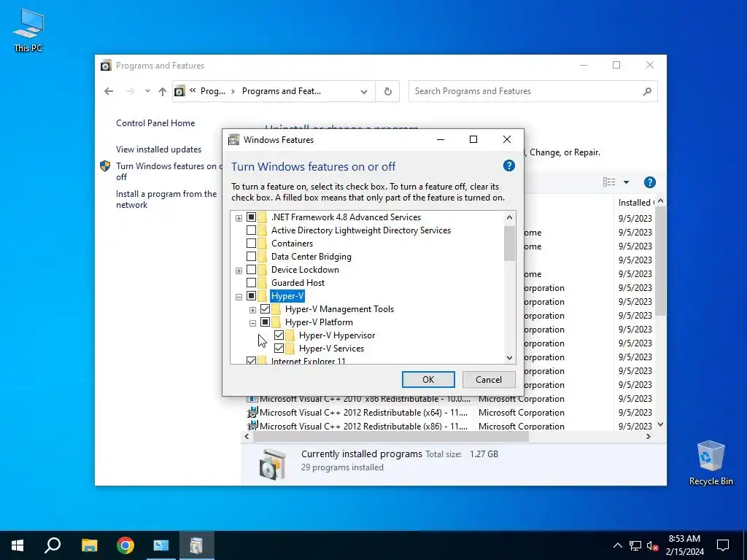Collapse the Hyper-V Platform node
Image resolution: width=747 pixels, height=560 pixels.
(252, 323)
